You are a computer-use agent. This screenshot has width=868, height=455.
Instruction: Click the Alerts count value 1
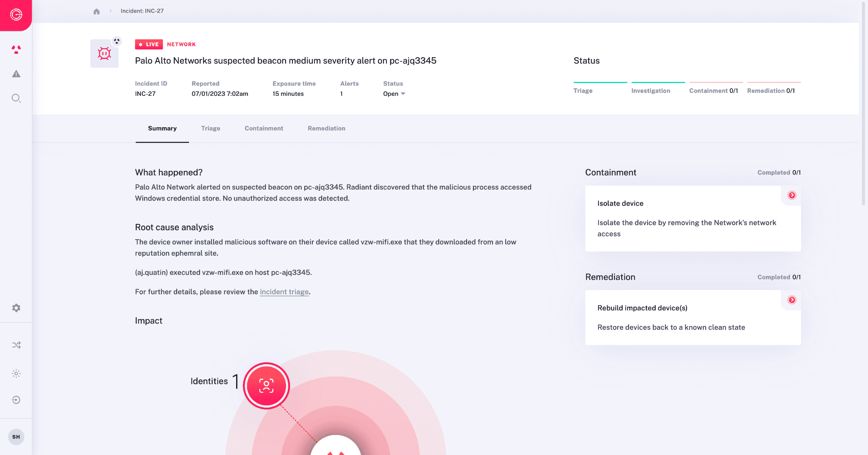342,94
